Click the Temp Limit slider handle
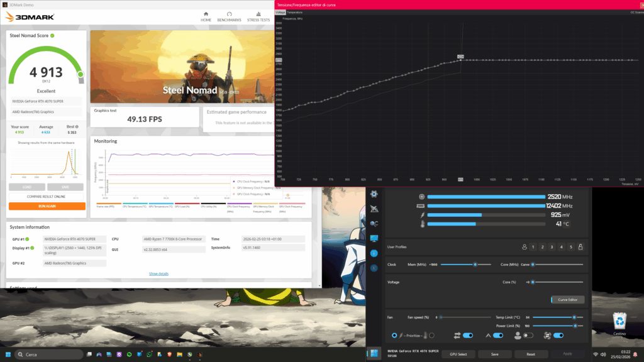Viewport: 644px width, 362px height. point(574,317)
